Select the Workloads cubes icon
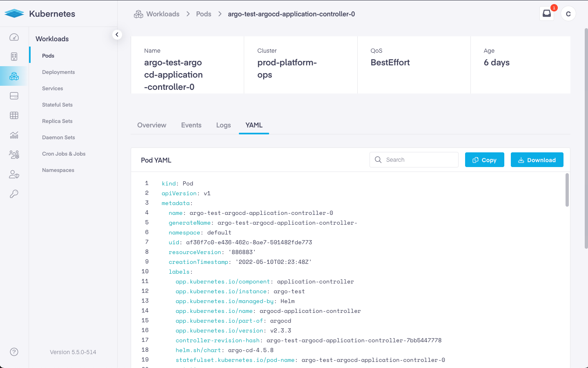588x368 pixels. click(x=14, y=76)
